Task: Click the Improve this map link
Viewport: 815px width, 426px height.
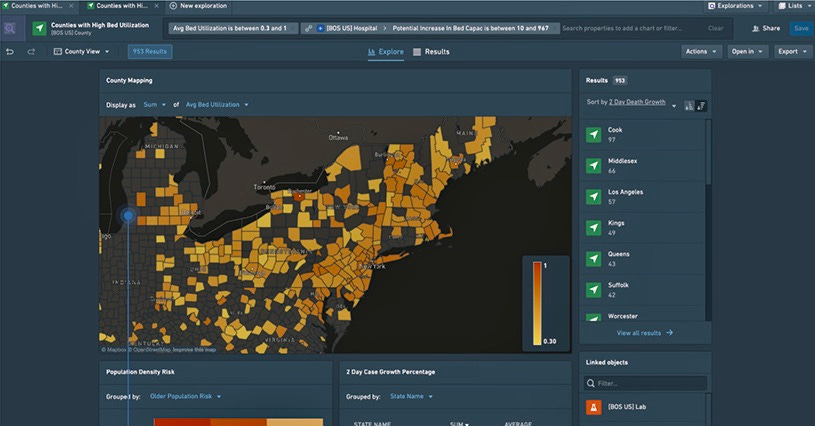Action: 194,350
